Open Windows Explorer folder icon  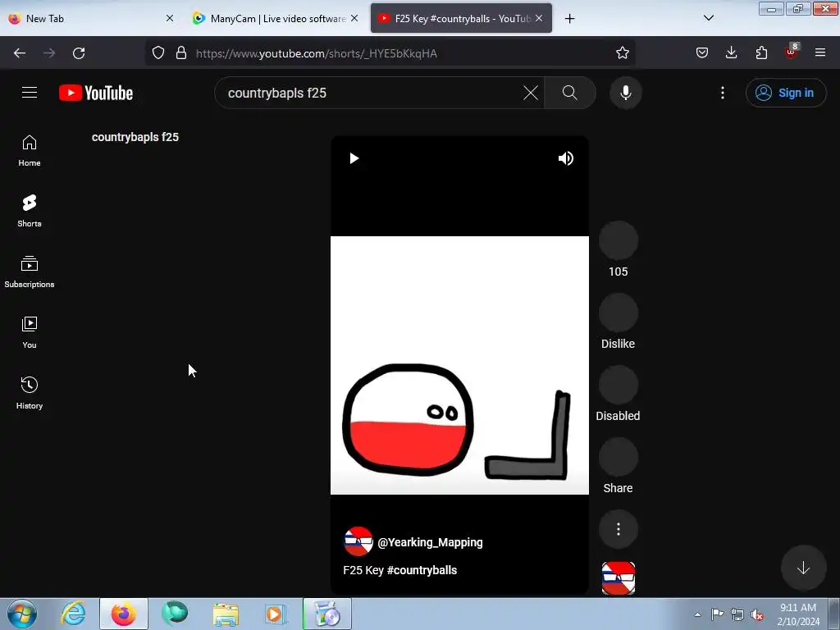[x=226, y=614]
